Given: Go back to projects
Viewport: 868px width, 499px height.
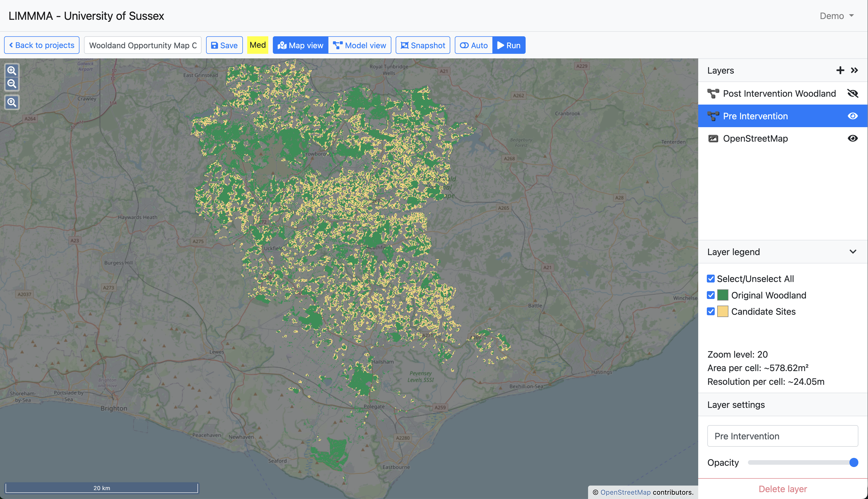Looking at the screenshot, I should pyautogui.click(x=41, y=45).
